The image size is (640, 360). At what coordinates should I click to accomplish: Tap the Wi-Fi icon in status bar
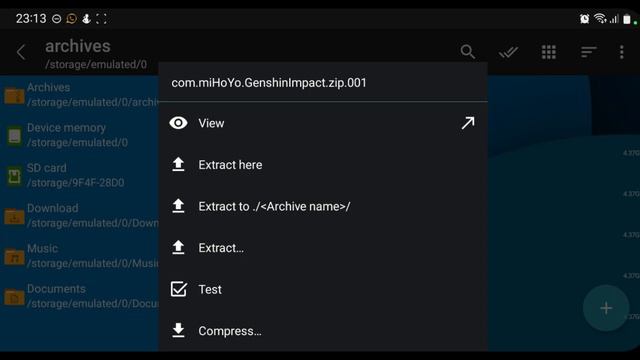[600, 18]
